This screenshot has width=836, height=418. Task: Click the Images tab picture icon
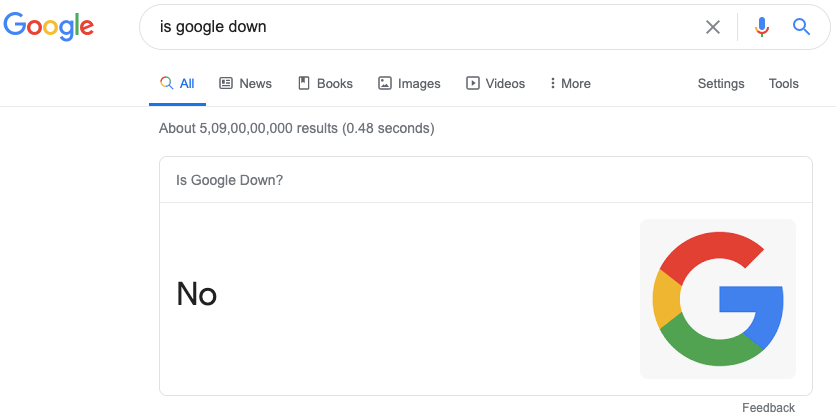click(385, 84)
